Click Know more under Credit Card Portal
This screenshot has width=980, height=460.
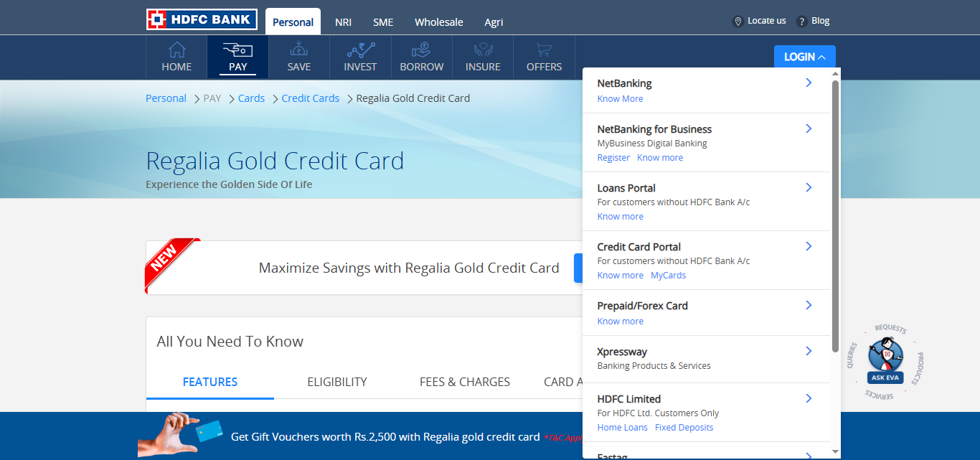pyautogui.click(x=621, y=276)
